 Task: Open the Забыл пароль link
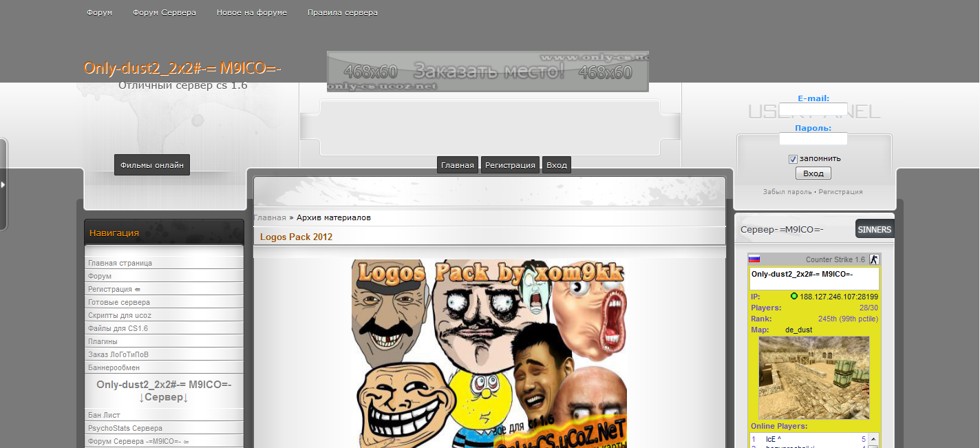787,192
